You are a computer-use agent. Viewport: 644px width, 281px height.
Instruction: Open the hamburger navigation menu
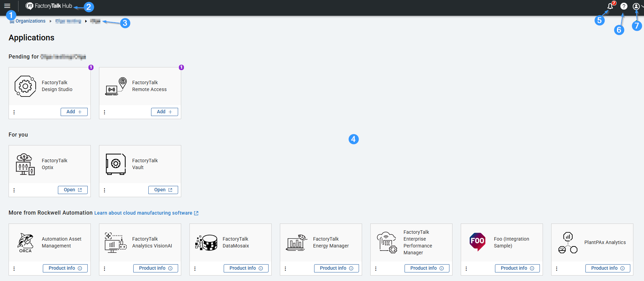tap(7, 6)
